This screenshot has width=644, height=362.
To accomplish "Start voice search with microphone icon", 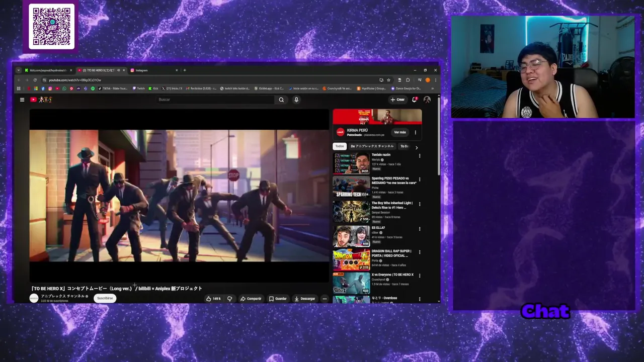I will (296, 100).
